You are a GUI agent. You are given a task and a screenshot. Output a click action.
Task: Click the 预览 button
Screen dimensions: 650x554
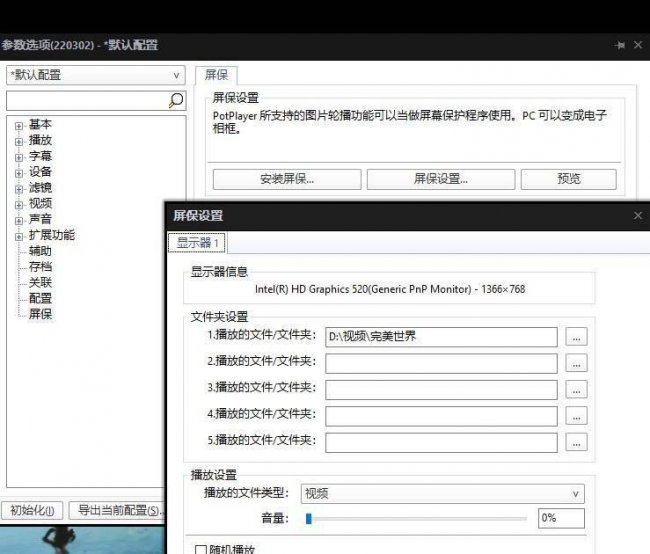pyautogui.click(x=568, y=179)
